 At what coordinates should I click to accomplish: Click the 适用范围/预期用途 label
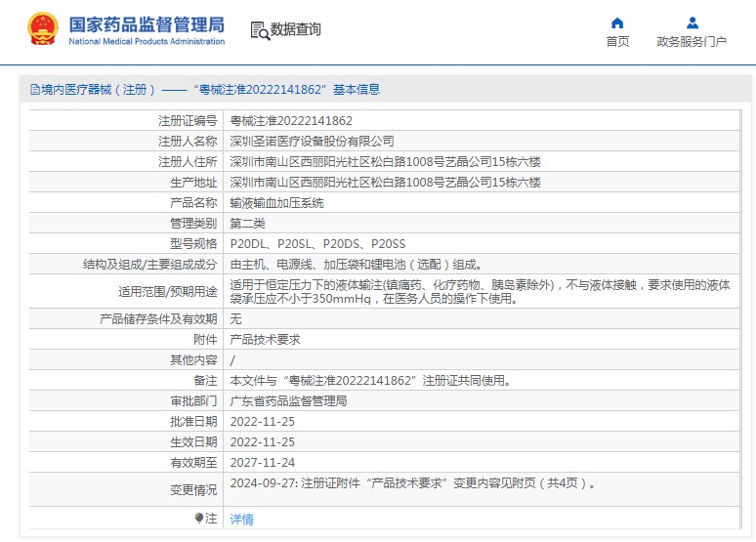[167, 292]
